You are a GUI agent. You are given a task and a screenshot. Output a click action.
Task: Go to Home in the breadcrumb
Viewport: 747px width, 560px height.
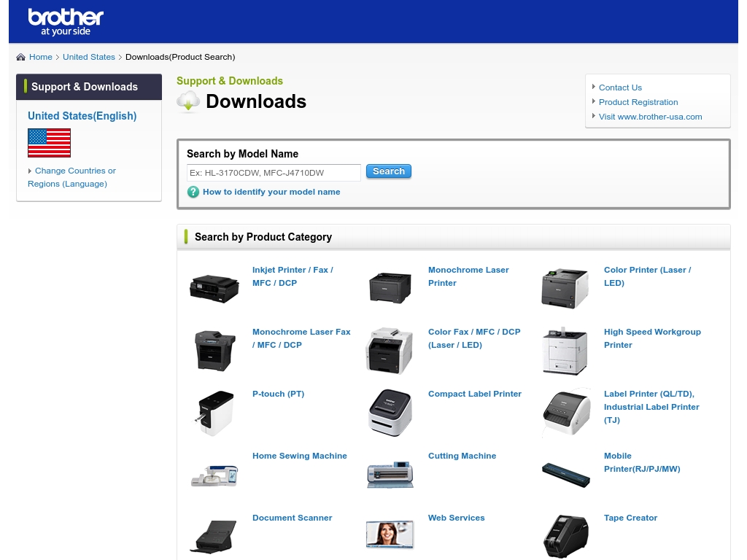tap(41, 57)
